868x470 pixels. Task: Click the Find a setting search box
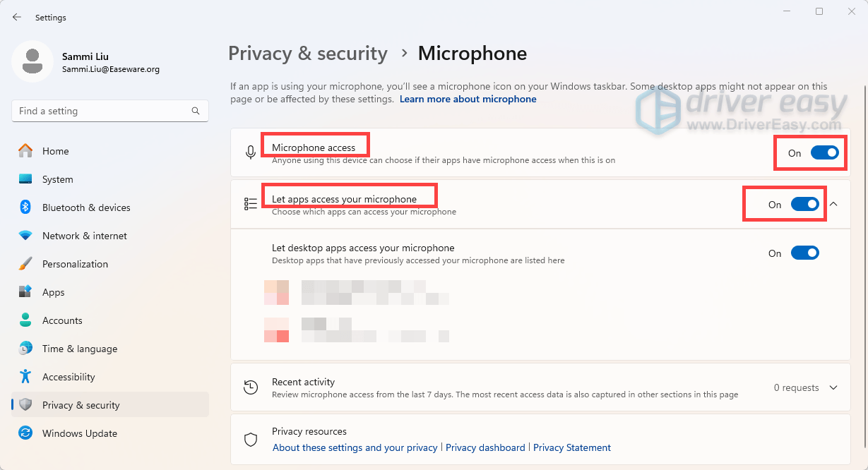pos(102,111)
